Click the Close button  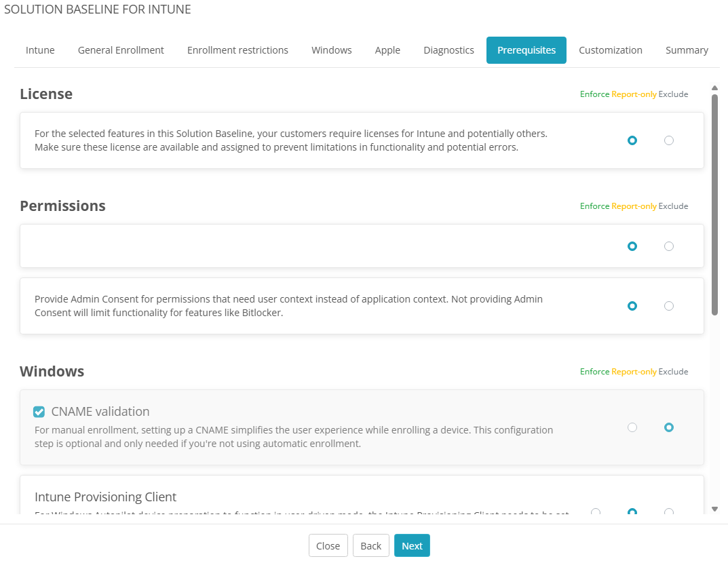point(328,545)
